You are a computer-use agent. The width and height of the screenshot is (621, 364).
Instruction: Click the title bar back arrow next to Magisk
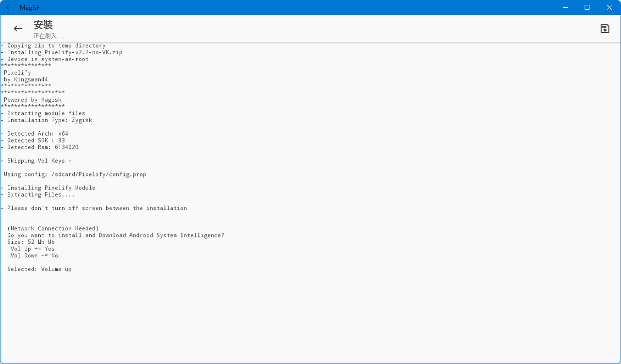coord(9,7)
